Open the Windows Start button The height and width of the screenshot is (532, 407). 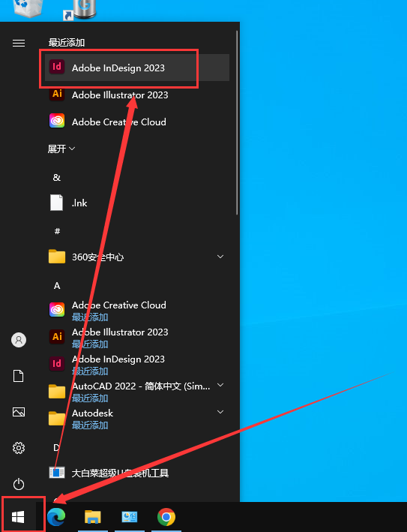[18, 517]
